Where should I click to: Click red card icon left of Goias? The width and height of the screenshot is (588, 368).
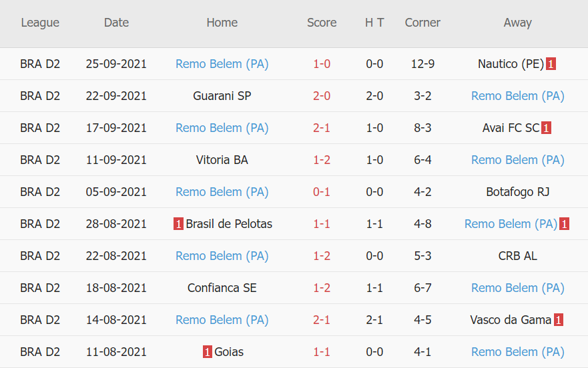click(x=208, y=352)
